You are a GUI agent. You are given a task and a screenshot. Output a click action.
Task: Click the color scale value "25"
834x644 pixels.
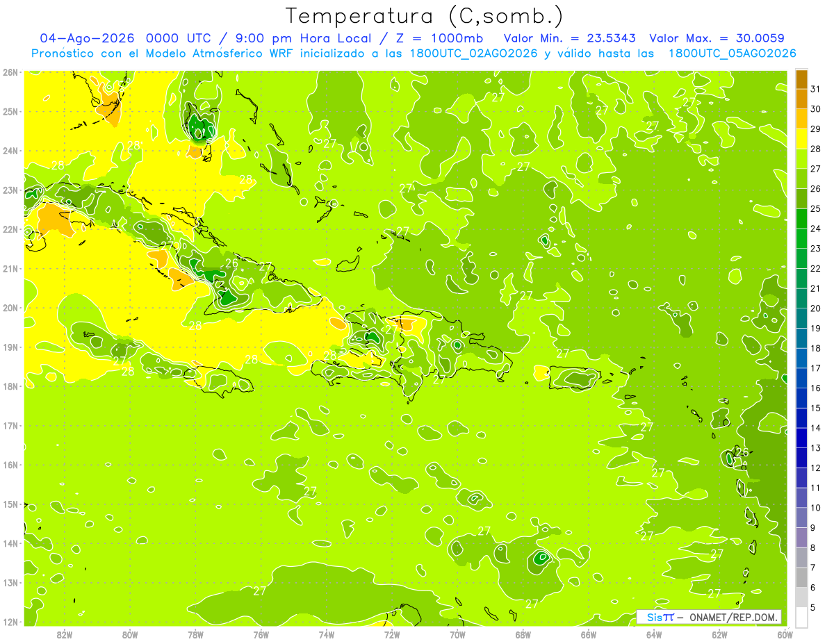(816, 208)
